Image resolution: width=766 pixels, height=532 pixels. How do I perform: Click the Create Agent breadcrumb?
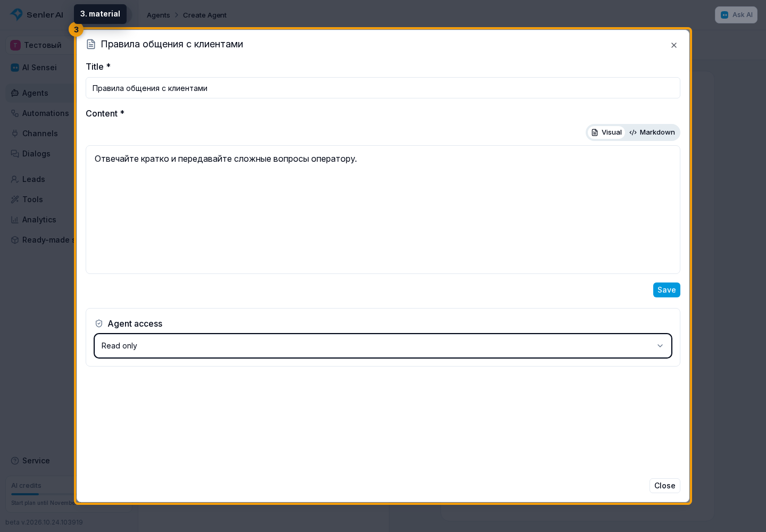coord(205,15)
